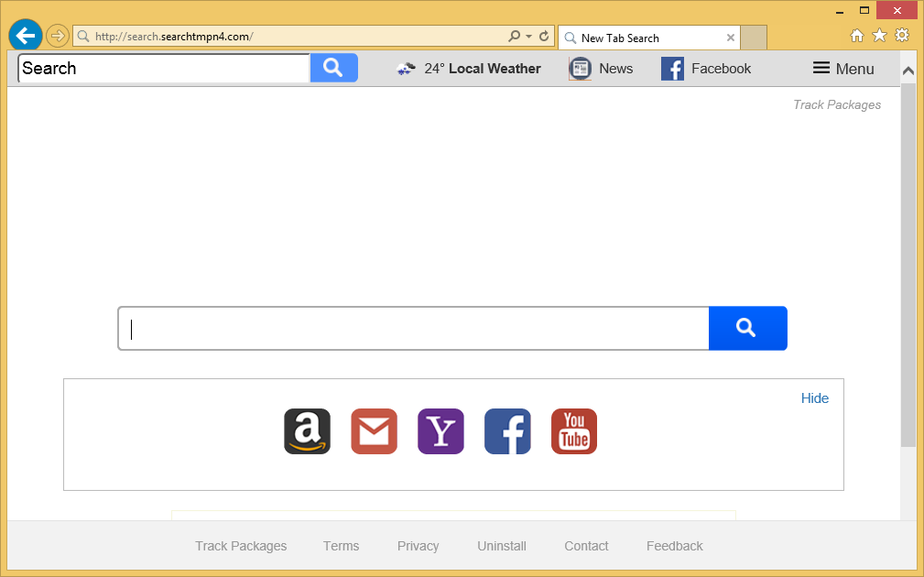Image resolution: width=924 pixels, height=577 pixels.
Task: Open the Amazon shortcut icon
Action: (x=307, y=431)
